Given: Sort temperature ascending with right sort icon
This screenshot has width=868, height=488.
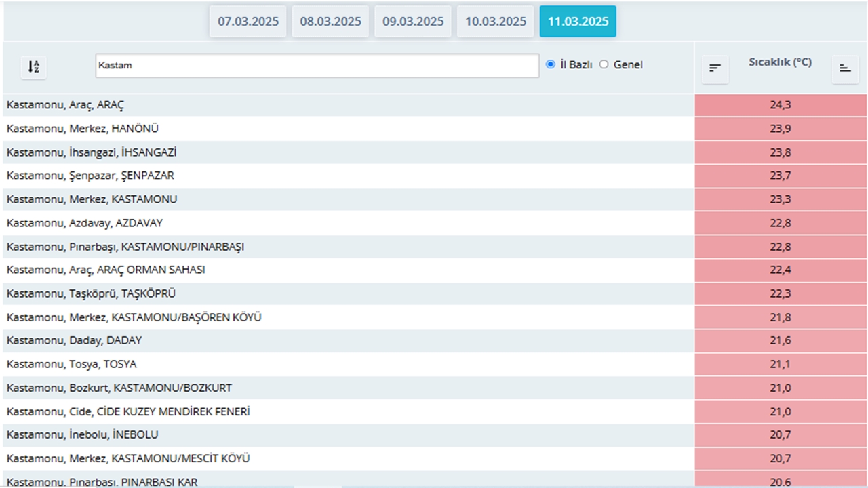Looking at the screenshot, I should 845,68.
